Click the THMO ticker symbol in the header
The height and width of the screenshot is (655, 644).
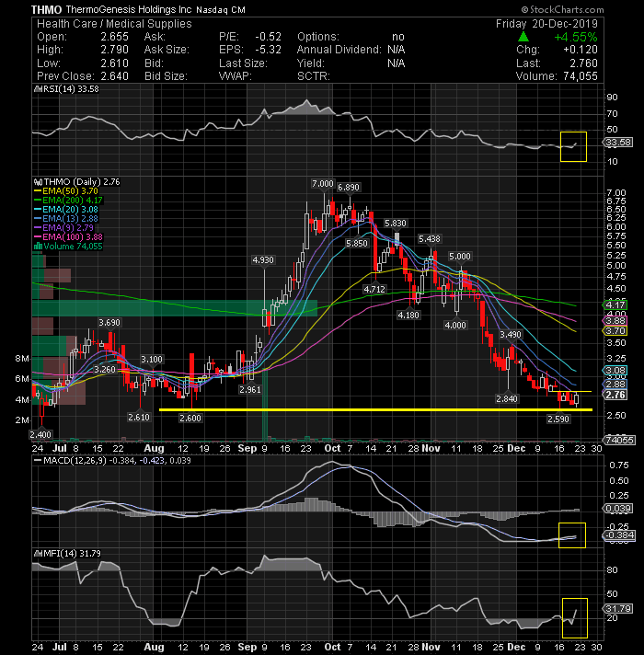pyautogui.click(x=46, y=9)
